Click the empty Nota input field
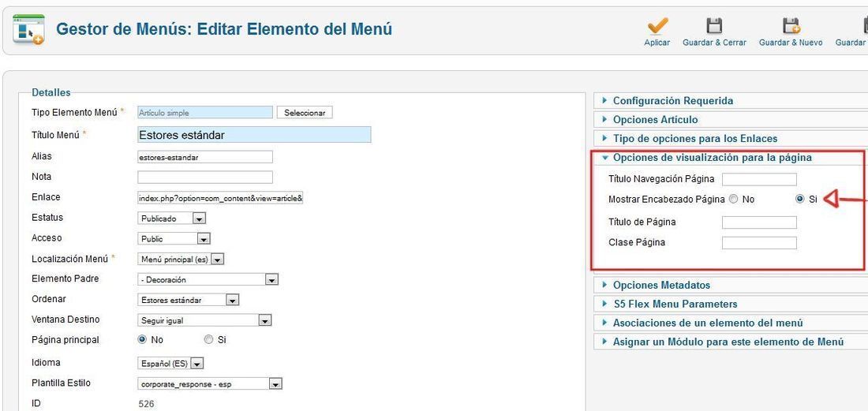The width and height of the screenshot is (868, 411). (205, 177)
